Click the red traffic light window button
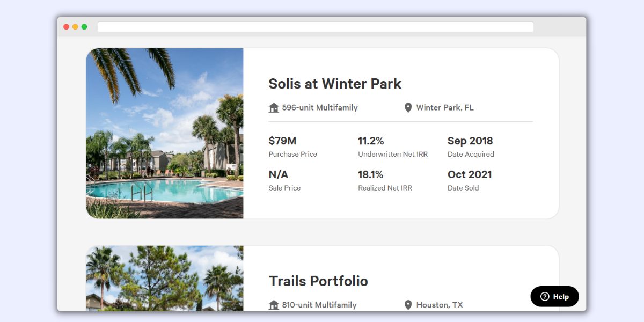The height and width of the screenshot is (322, 644). [x=65, y=26]
